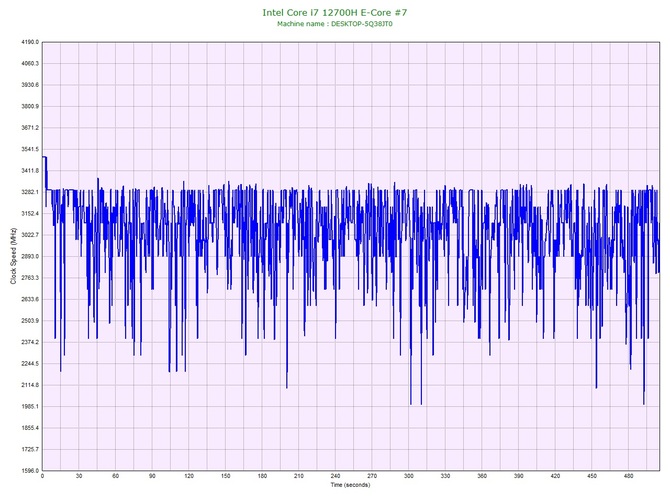Click the 150 seconds x-axis tick label
This screenshot has height=502, width=670.
click(x=226, y=476)
